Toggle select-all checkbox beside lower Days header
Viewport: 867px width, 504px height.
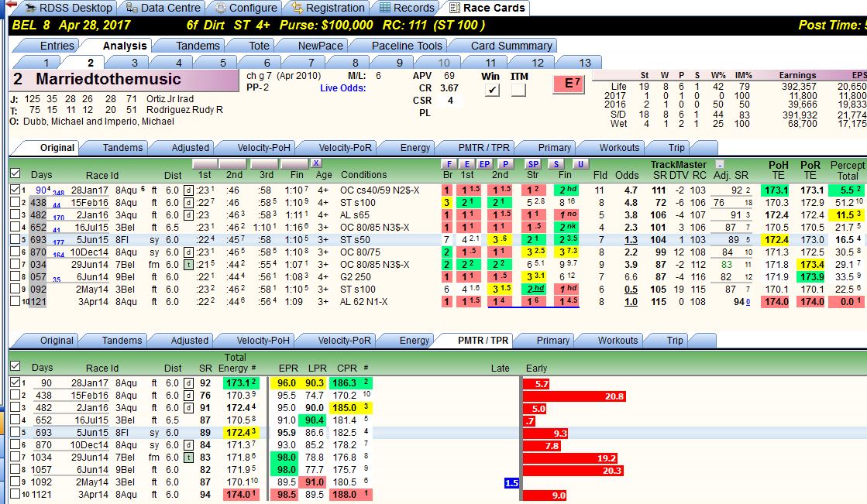point(15,366)
